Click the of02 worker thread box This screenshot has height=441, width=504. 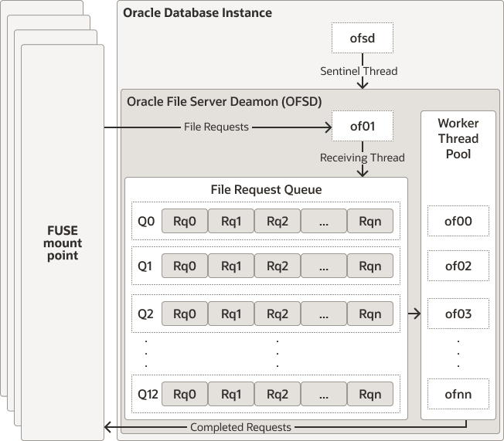coord(458,266)
